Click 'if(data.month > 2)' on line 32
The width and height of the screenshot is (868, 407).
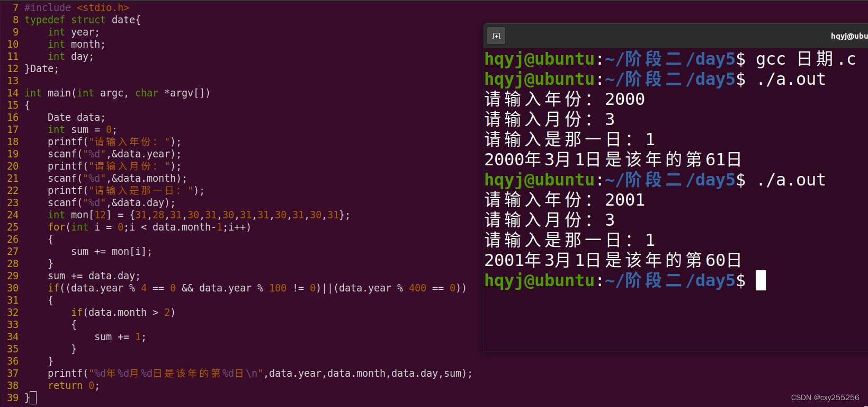click(123, 312)
